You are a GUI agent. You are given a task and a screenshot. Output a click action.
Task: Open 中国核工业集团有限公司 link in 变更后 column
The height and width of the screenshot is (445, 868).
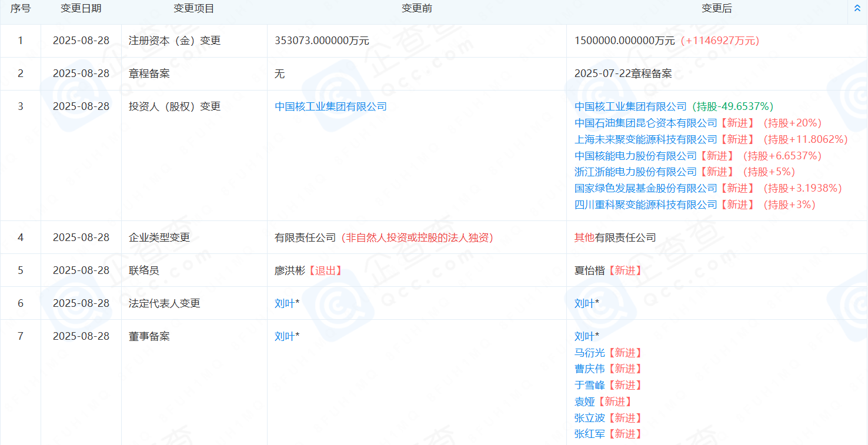(x=630, y=106)
